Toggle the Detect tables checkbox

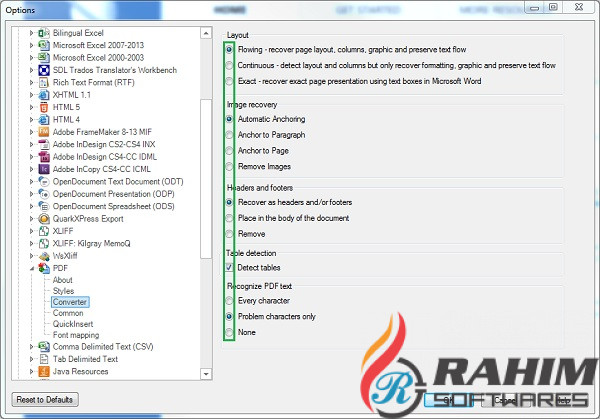coord(229,267)
